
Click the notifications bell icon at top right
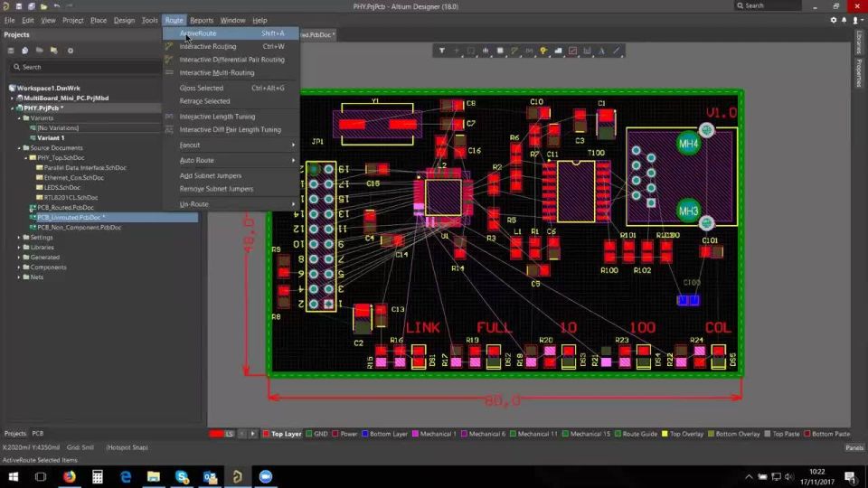tap(844, 20)
